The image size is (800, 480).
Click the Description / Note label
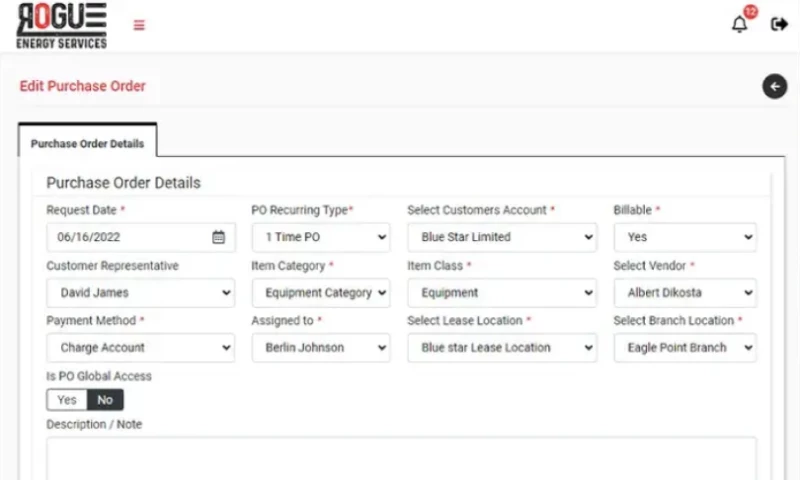point(94,424)
